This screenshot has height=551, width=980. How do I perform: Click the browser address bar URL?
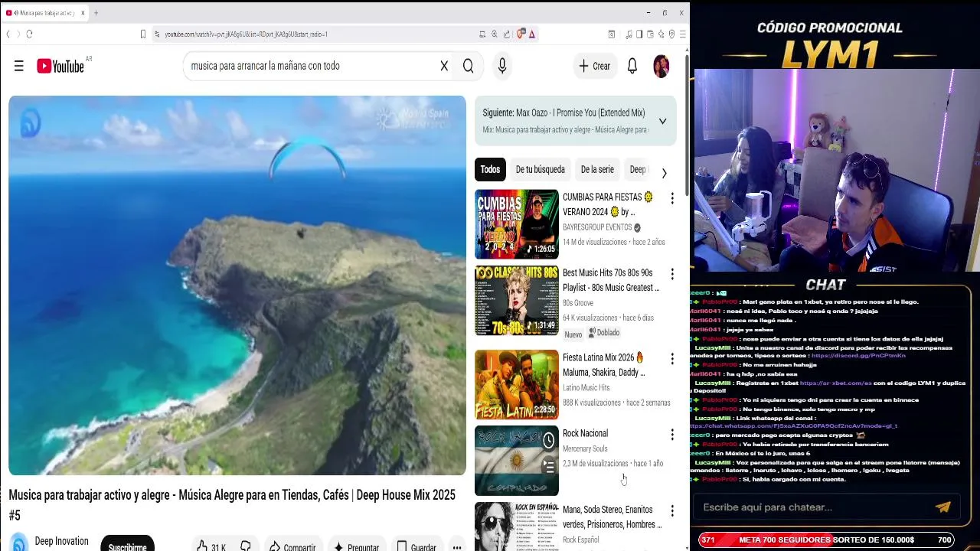(x=247, y=34)
